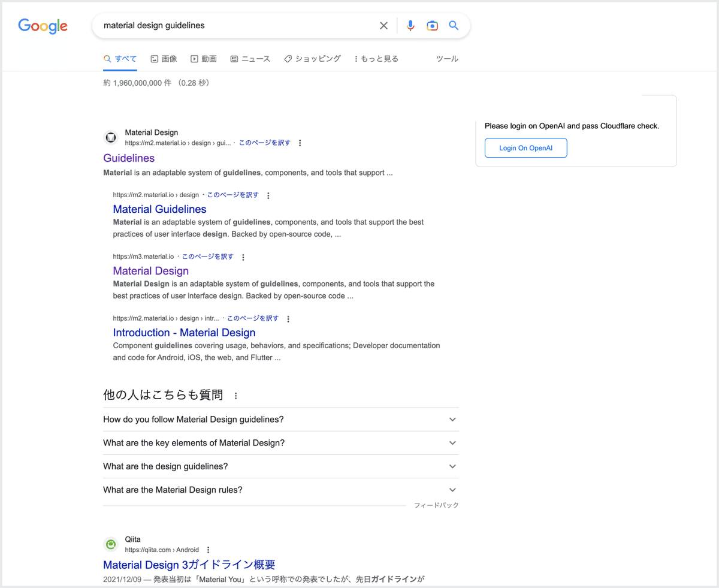
Task: Click the Google logo
Action: coord(43,26)
